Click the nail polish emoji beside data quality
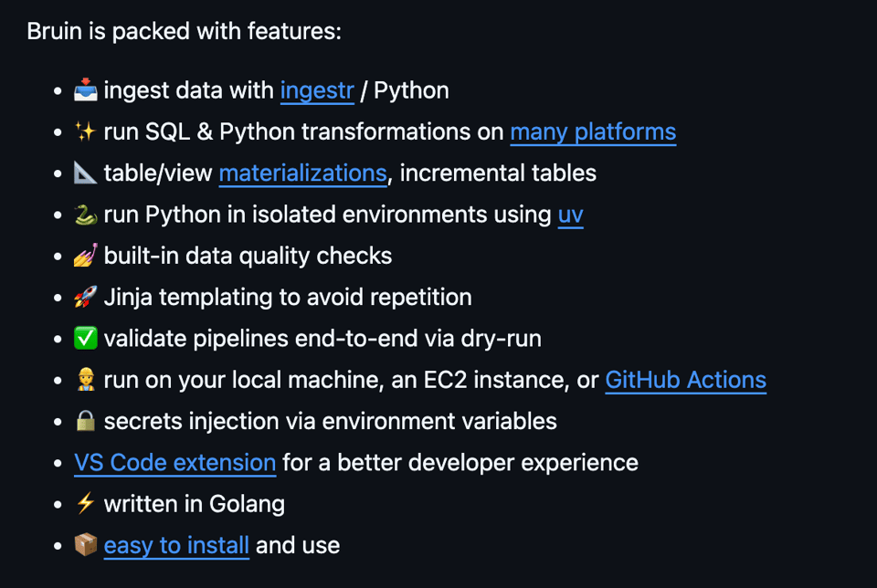This screenshot has height=588, width=877. coord(86,256)
